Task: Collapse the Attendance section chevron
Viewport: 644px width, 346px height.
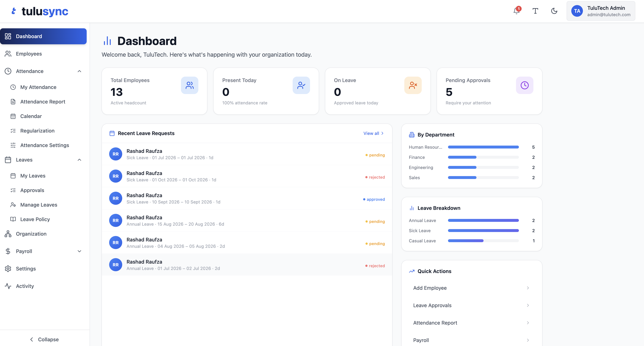Action: click(x=79, y=71)
